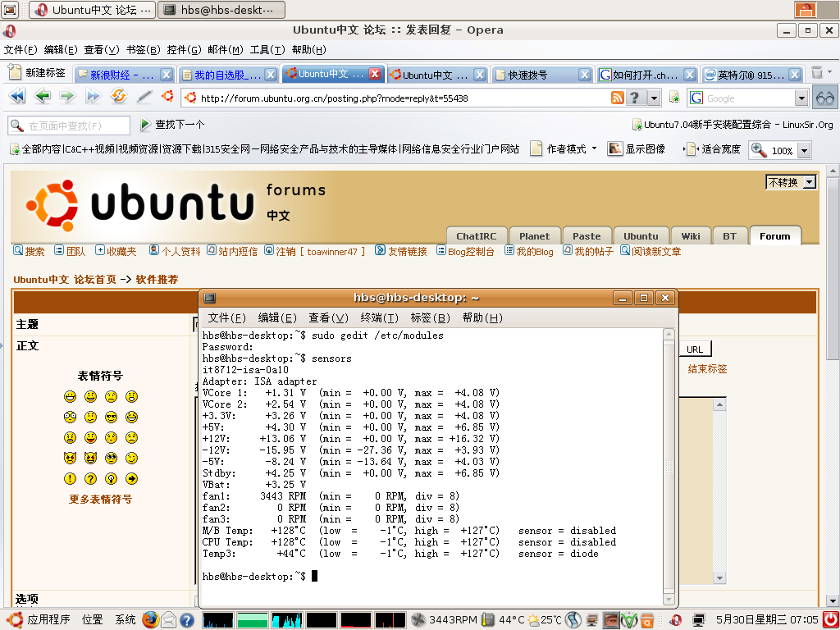Click the page's main vertical scrollbar
The height and width of the screenshot is (630, 840).
[x=833, y=386]
